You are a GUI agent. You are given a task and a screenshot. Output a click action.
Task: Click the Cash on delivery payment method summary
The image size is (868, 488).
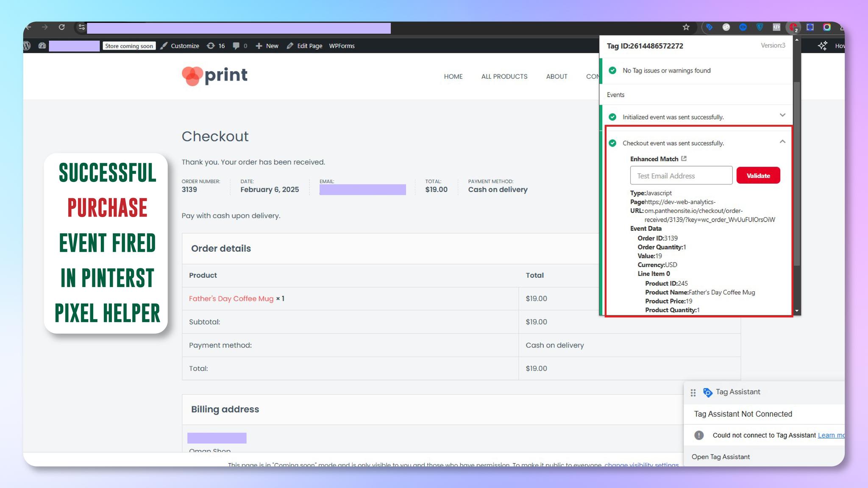[x=498, y=190]
